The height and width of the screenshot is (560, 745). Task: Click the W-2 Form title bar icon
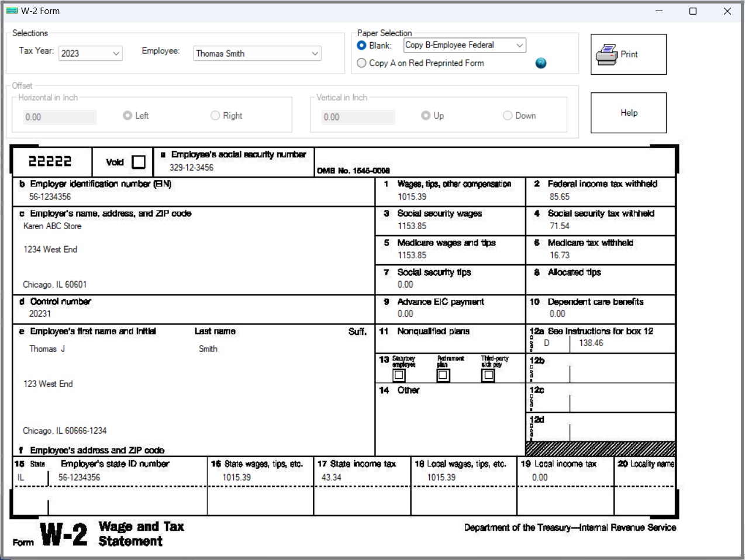12,11
